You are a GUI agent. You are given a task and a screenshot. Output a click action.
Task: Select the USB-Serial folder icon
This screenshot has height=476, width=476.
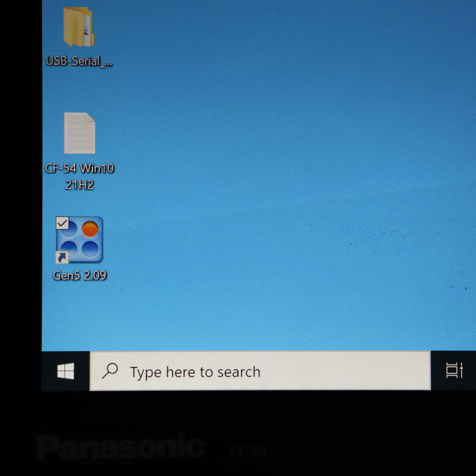pos(79,27)
